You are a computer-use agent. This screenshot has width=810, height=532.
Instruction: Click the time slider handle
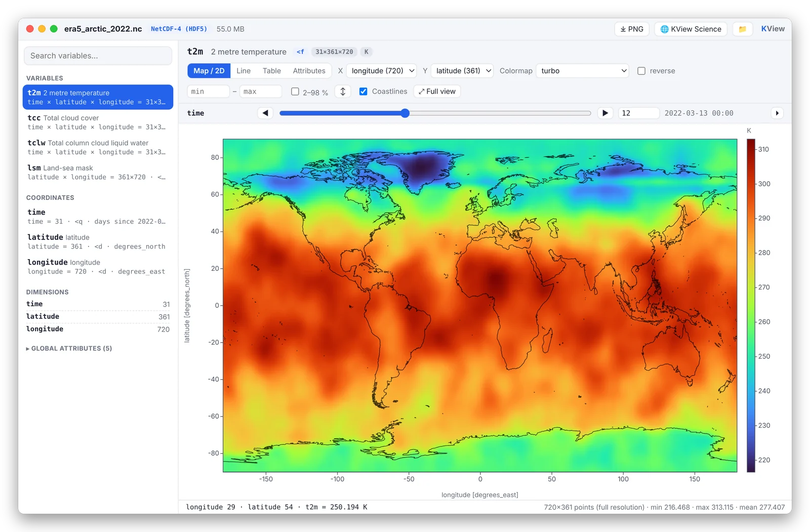[x=405, y=113]
